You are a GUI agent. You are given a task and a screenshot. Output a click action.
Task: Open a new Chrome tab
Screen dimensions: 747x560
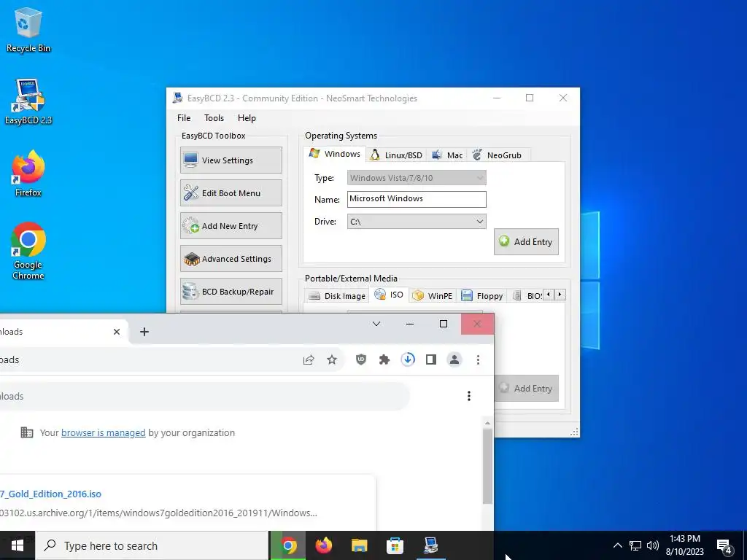pos(144,332)
